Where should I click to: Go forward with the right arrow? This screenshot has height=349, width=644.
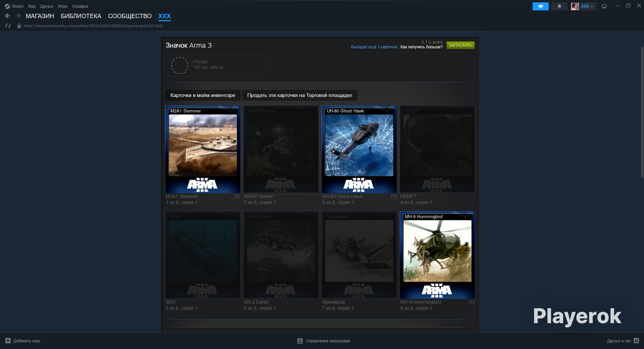(x=18, y=16)
